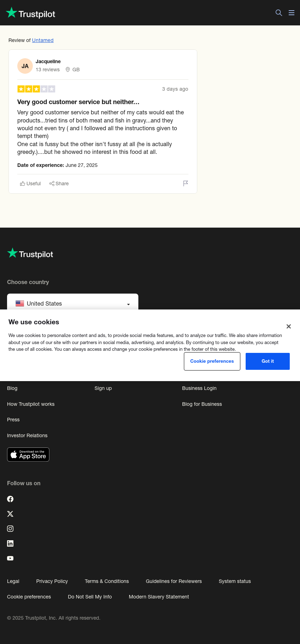Open Modern Slavery Statement link
Image resolution: width=300 pixels, height=644 pixels.
coord(159,597)
